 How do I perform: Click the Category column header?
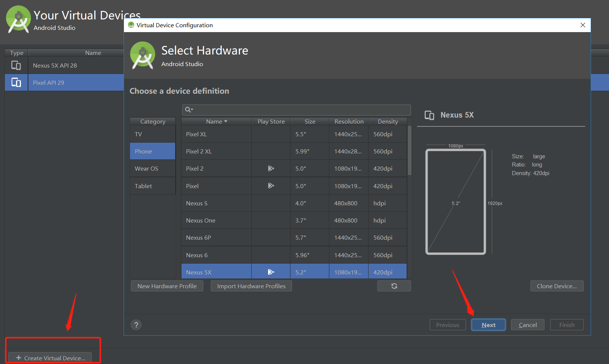153,121
